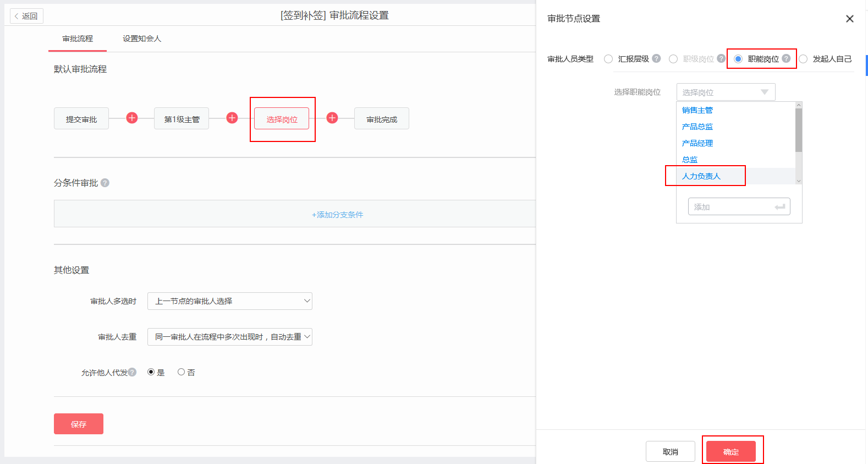Click the position list scroll down arrow
Viewport: 868px width, 464px height.
pyautogui.click(x=799, y=181)
